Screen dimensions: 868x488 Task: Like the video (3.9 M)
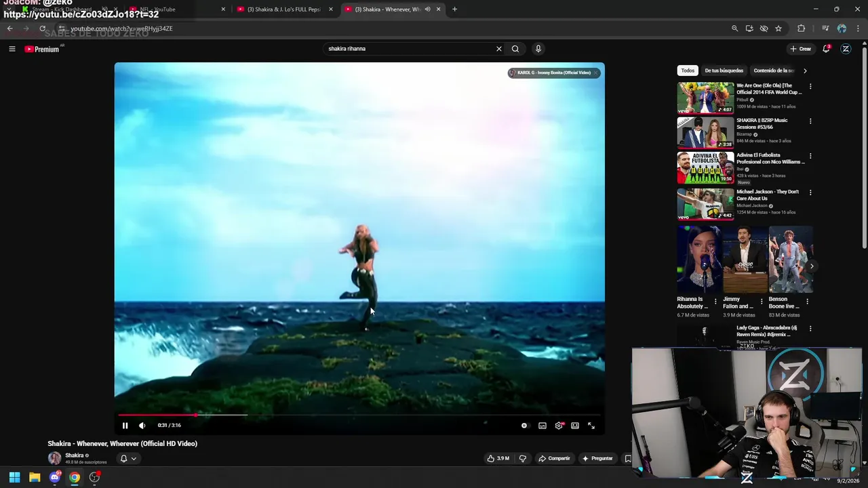coord(498,459)
